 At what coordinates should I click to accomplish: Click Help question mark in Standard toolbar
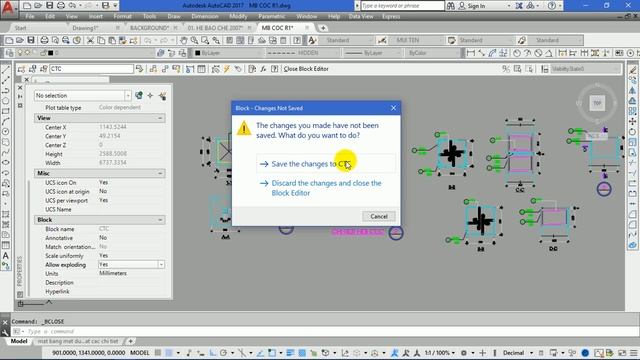(x=297, y=40)
